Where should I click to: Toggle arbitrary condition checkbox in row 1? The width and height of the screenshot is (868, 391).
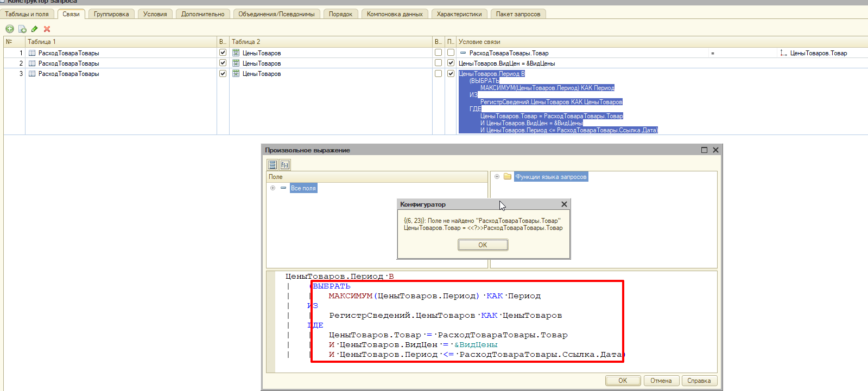(451, 53)
